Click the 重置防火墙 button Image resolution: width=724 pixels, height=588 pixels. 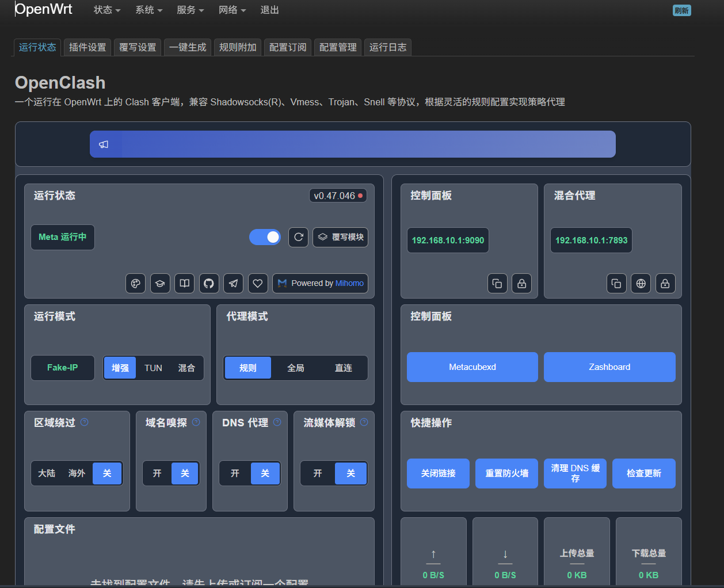(x=506, y=474)
